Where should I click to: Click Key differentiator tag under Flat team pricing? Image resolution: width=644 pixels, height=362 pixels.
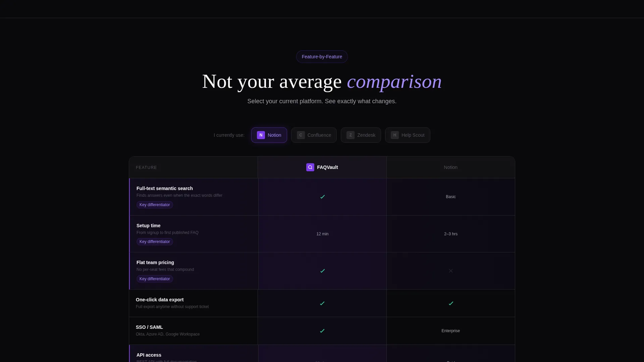coord(155,279)
